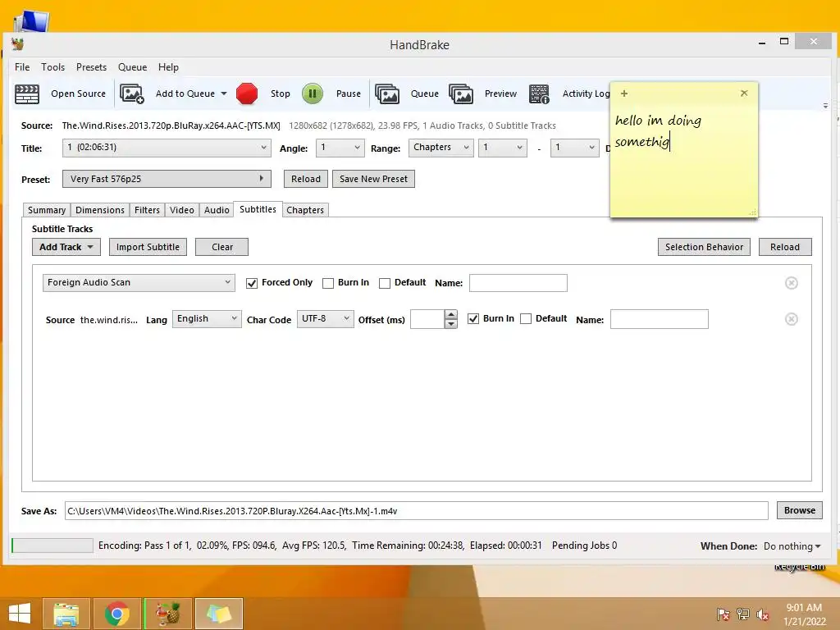Image resolution: width=840 pixels, height=630 pixels.
Task: Open the Tools menu
Action: coord(53,67)
